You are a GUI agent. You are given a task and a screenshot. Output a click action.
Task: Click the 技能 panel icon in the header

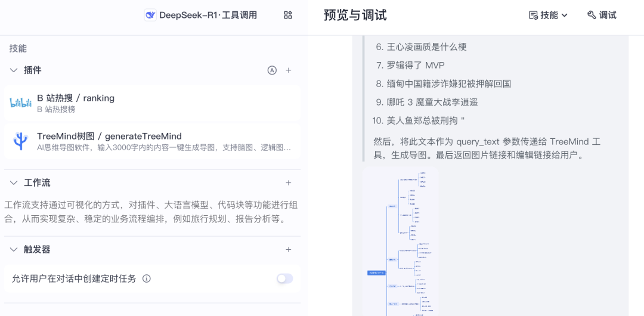coord(534,16)
